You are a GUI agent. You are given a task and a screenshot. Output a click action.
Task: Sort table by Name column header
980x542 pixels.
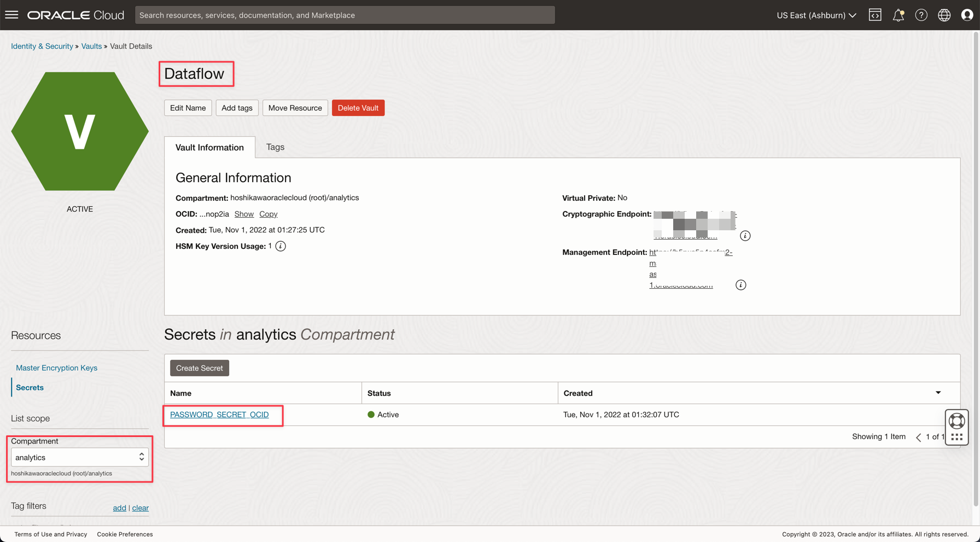pyautogui.click(x=180, y=393)
